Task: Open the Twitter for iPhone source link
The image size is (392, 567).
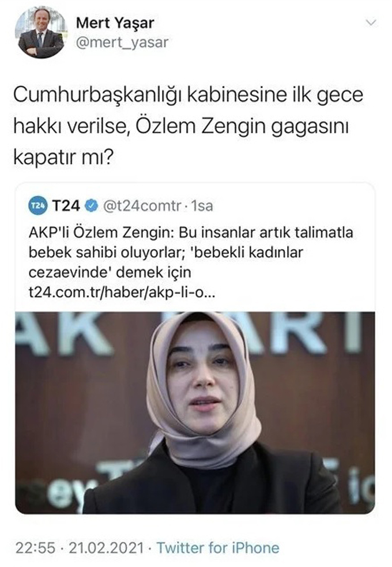Action: pos(218,547)
